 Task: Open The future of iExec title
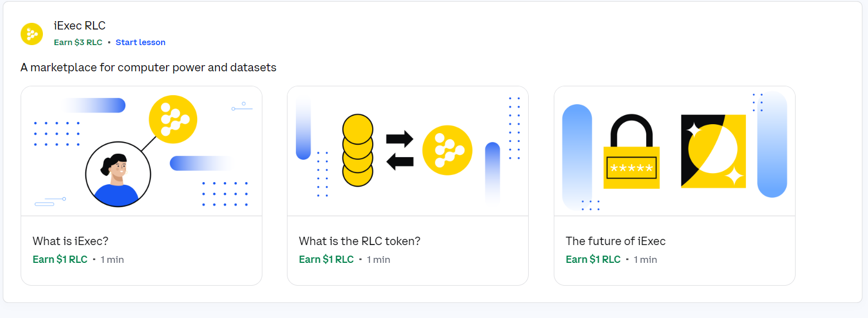coord(616,241)
